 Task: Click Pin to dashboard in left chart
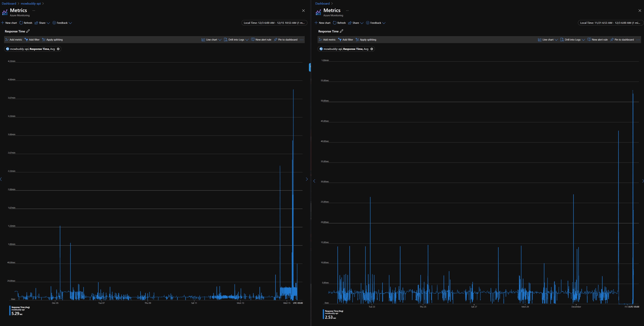[286, 40]
